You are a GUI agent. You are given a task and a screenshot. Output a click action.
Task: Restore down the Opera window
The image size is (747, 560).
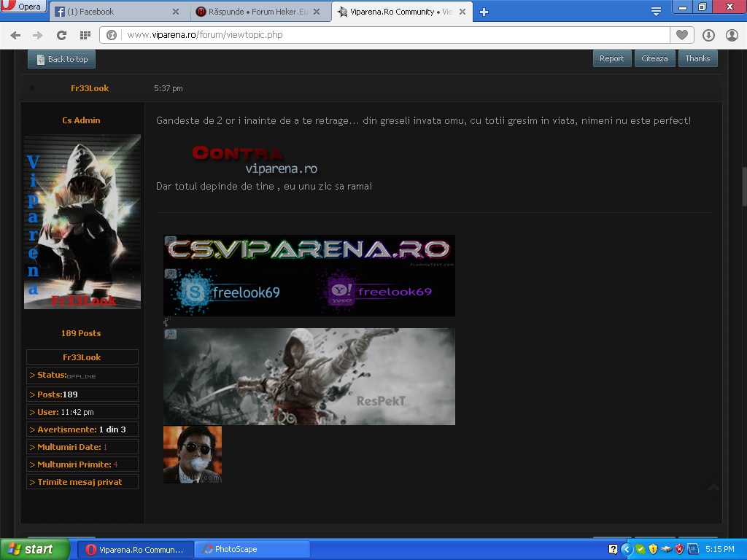(x=703, y=7)
